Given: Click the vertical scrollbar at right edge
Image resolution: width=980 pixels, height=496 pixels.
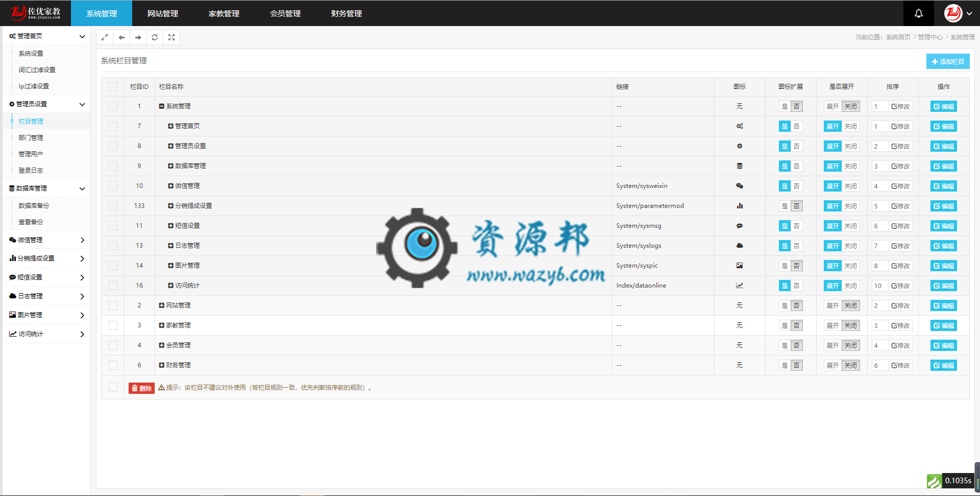Looking at the screenshot, I should pos(977,477).
